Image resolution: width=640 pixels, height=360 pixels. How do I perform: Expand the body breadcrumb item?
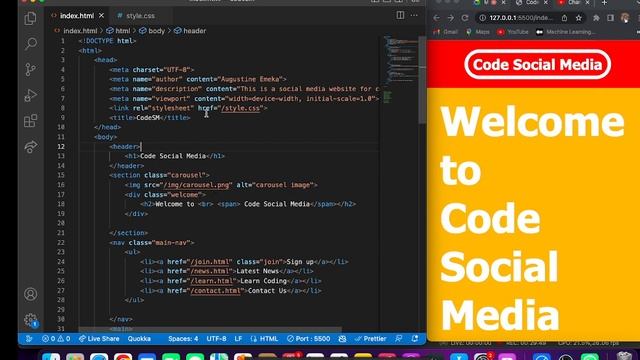click(x=152, y=31)
